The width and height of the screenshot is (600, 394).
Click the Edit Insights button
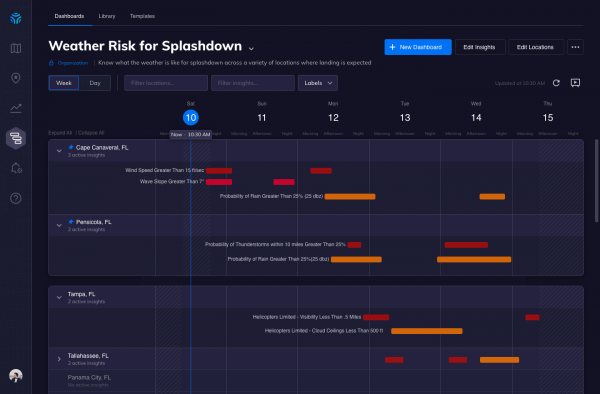pos(480,47)
